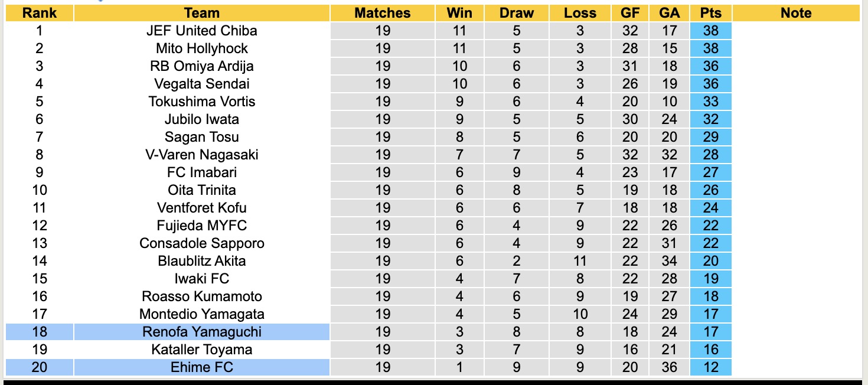Click the V-Varen Nagasaki team name

tap(201, 155)
